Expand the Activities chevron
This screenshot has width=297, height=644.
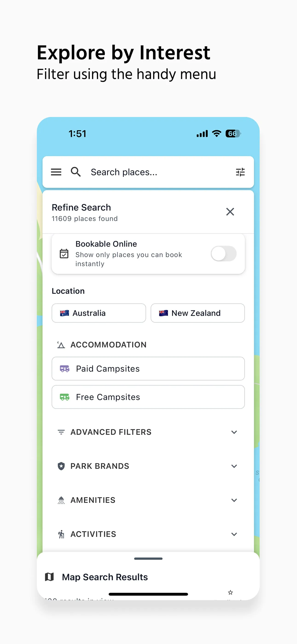(x=234, y=534)
